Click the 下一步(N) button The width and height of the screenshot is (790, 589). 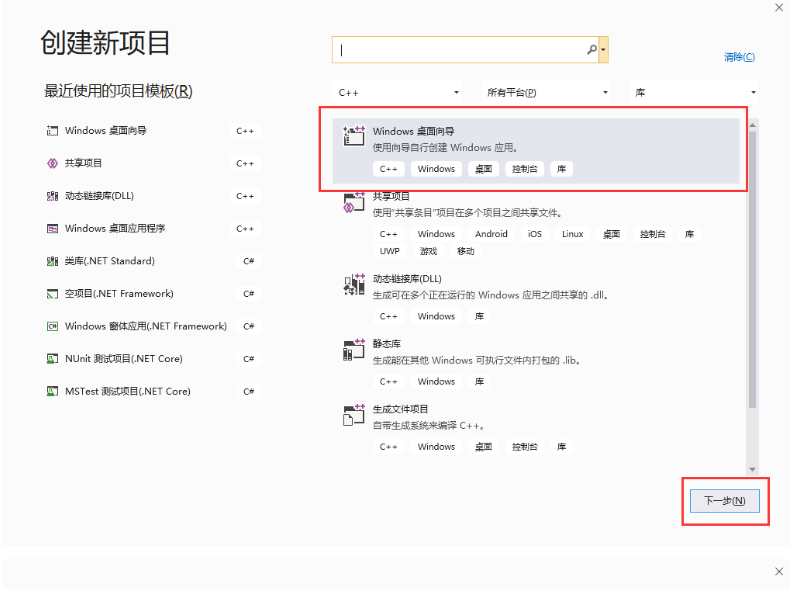point(725,501)
